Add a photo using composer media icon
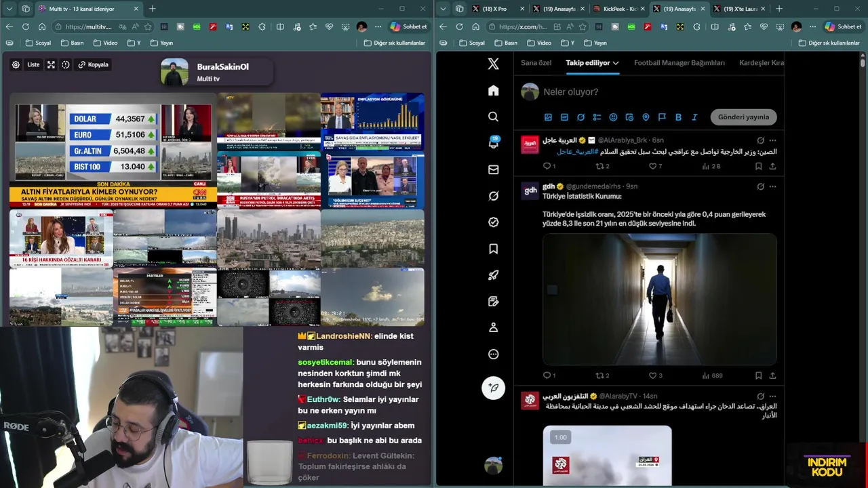This screenshot has height=488, width=868. (x=548, y=117)
